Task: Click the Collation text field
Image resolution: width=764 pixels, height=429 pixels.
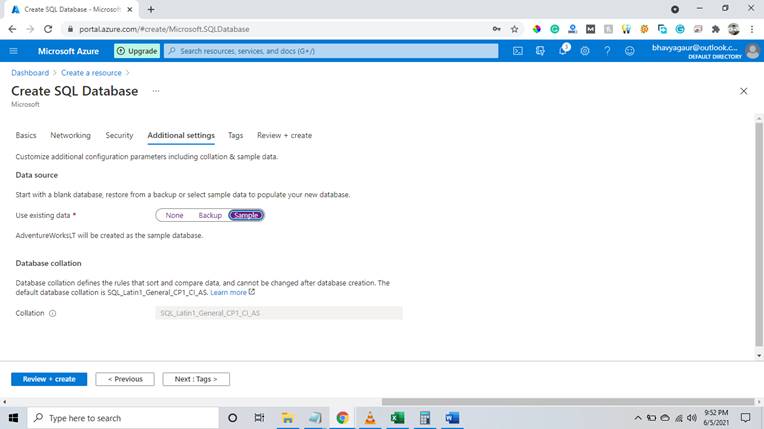Action: pyautogui.click(x=279, y=313)
